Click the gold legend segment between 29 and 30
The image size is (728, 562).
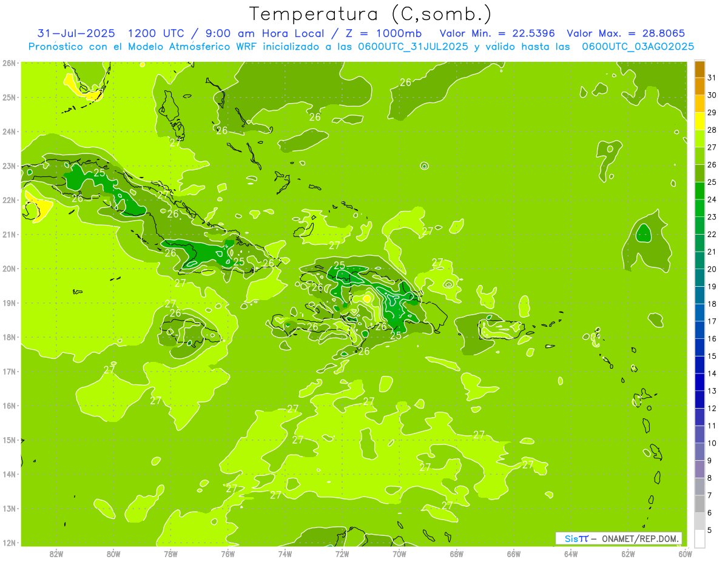click(699, 104)
